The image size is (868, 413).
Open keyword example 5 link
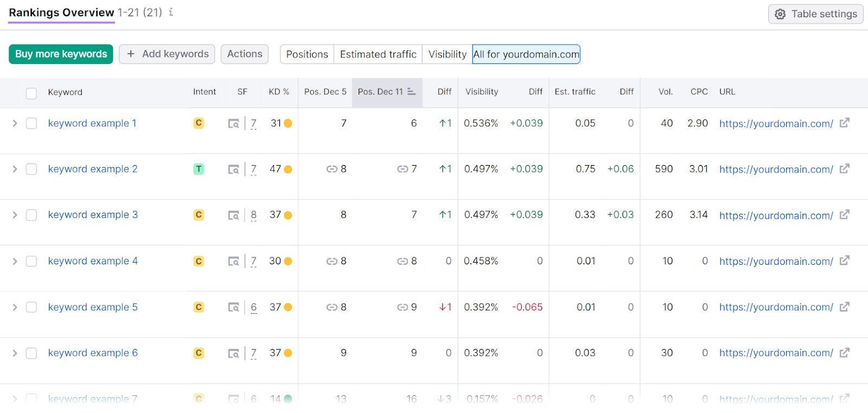point(93,307)
